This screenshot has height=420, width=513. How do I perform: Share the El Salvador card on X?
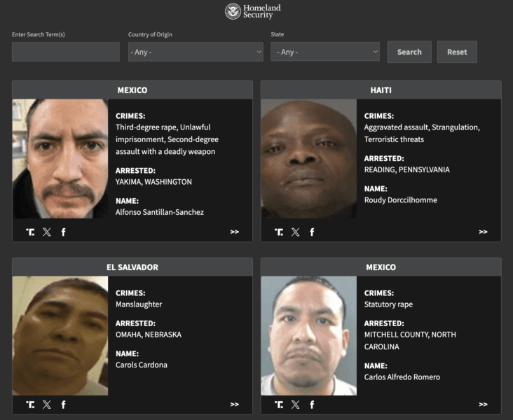(47, 404)
